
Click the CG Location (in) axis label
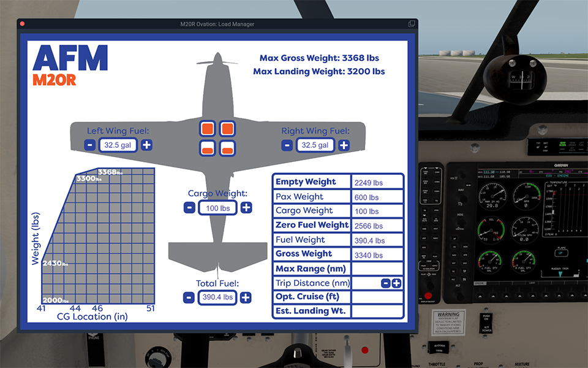click(92, 316)
